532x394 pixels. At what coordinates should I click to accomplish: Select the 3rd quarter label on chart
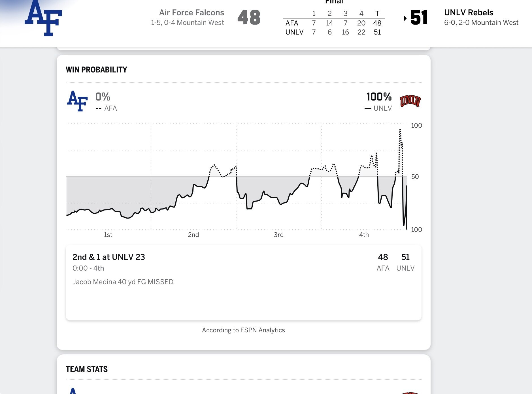[x=279, y=235]
